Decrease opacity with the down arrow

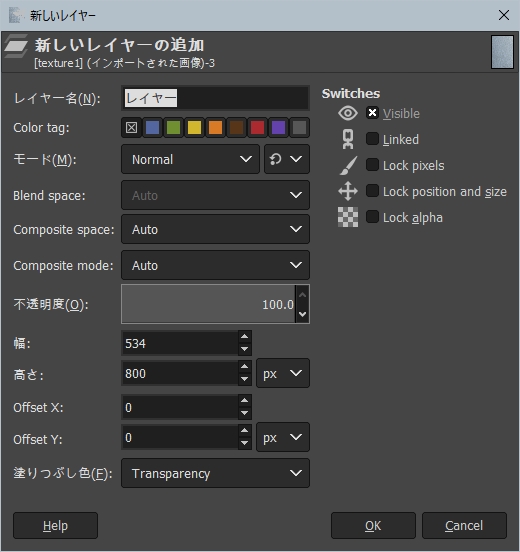point(302,314)
